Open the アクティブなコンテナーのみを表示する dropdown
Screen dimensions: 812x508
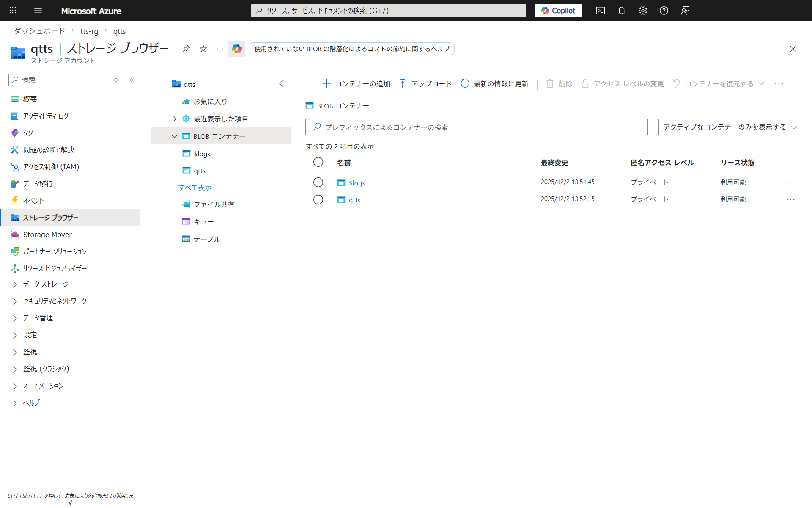pos(730,127)
